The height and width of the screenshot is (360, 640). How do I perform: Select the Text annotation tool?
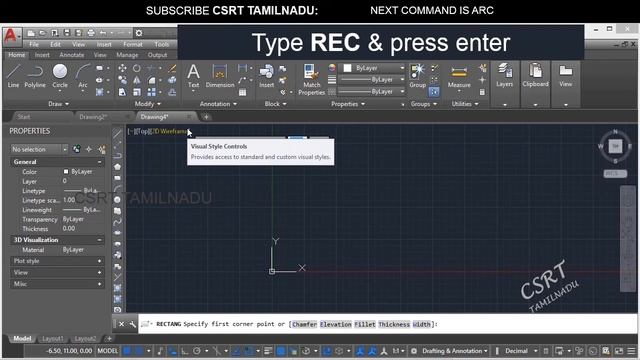pyautogui.click(x=193, y=76)
